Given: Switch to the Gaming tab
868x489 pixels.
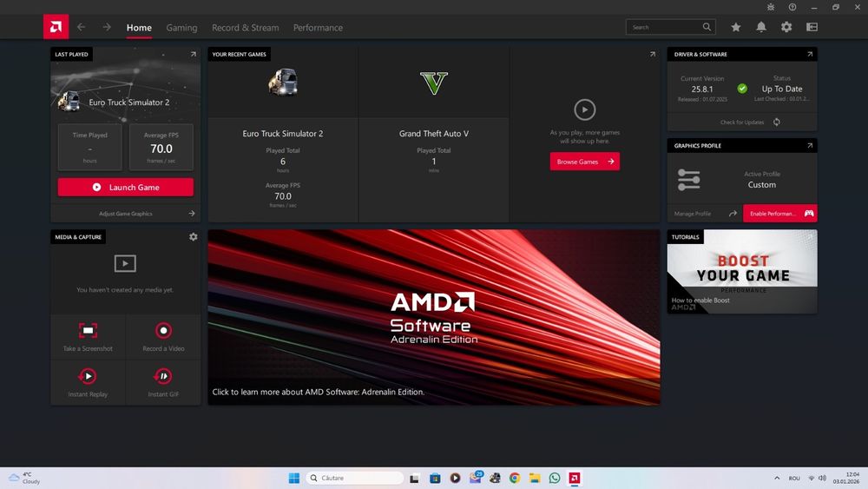Looking at the screenshot, I should click(x=181, y=28).
